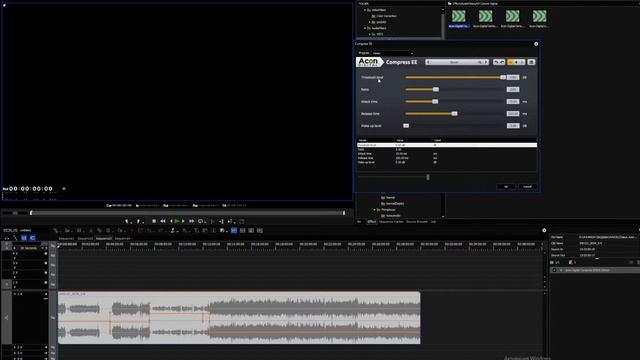Play the sequence with the green play button
This screenshot has width=640, height=360.
point(177,221)
